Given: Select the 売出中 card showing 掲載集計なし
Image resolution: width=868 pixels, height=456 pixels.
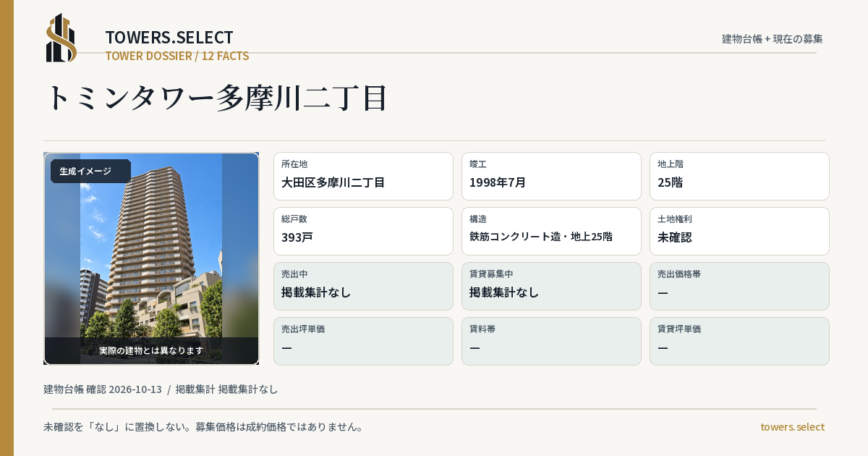Looking at the screenshot, I should pyautogui.click(x=363, y=286).
